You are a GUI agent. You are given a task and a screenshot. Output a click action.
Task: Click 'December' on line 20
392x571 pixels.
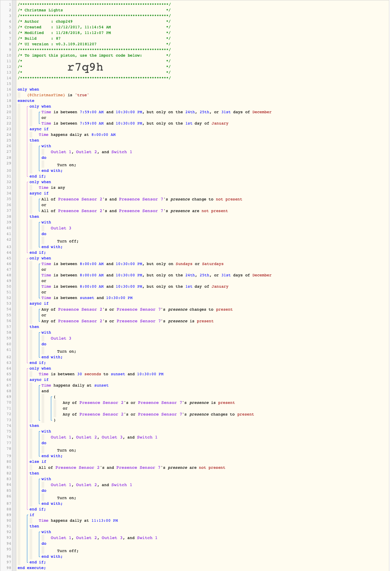[262, 112]
